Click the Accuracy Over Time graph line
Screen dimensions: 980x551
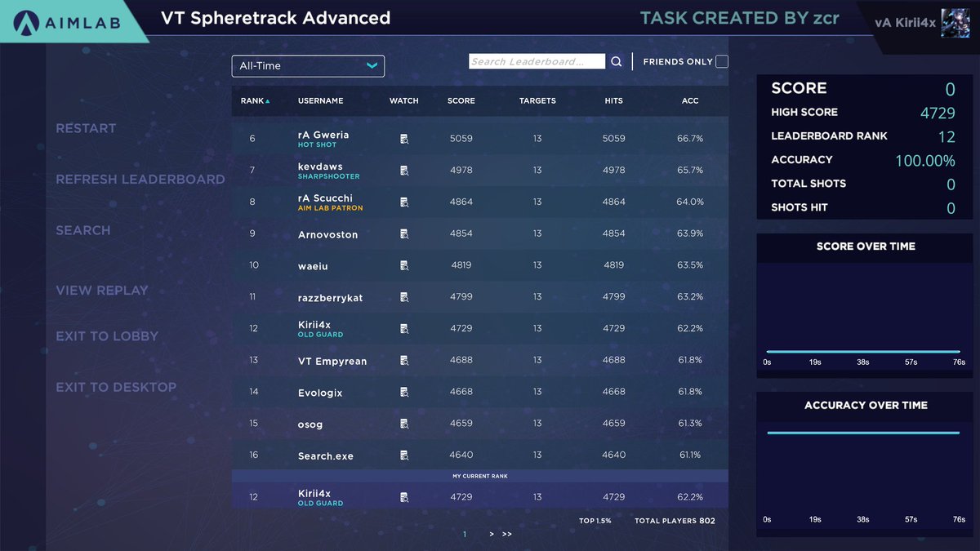[x=863, y=433]
